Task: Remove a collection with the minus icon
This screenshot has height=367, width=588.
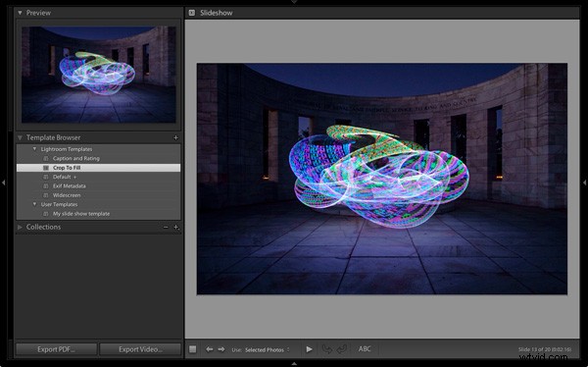Action: coord(166,227)
